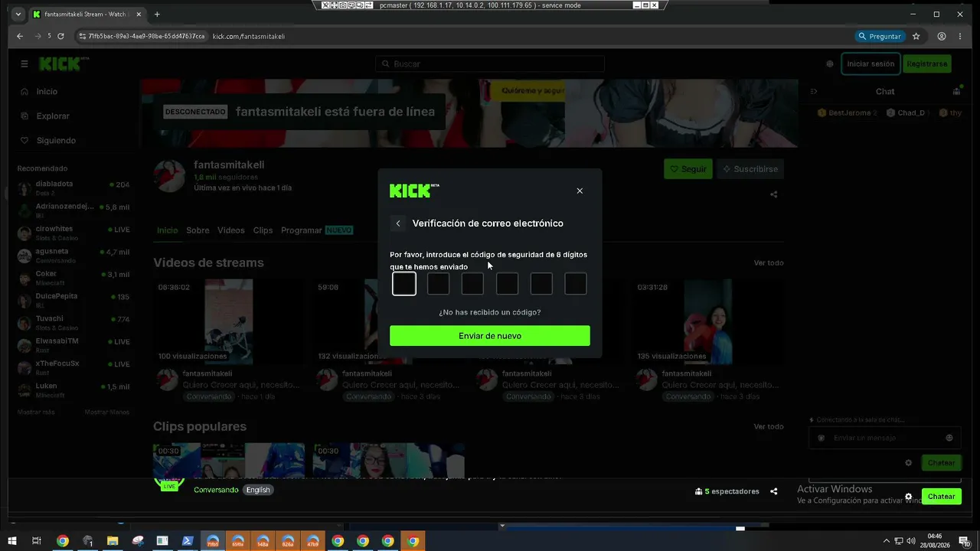
Task: Click the 'English' language tag
Action: [258, 490]
